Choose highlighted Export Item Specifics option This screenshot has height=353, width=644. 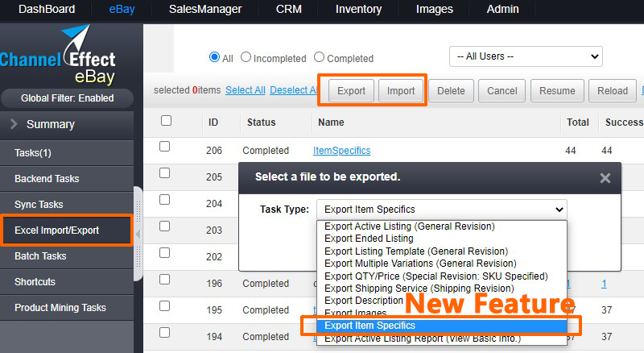pyautogui.click(x=442, y=326)
